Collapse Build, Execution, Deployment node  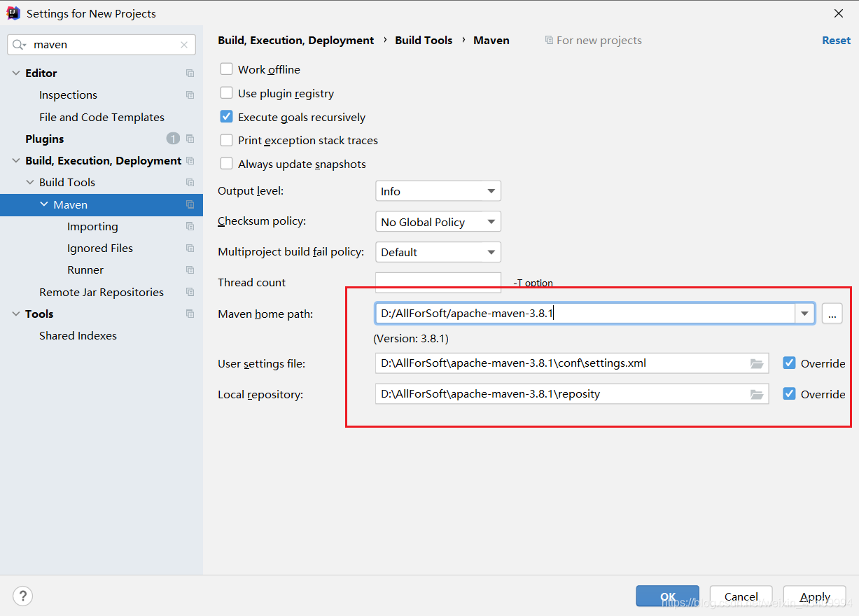[x=16, y=160]
